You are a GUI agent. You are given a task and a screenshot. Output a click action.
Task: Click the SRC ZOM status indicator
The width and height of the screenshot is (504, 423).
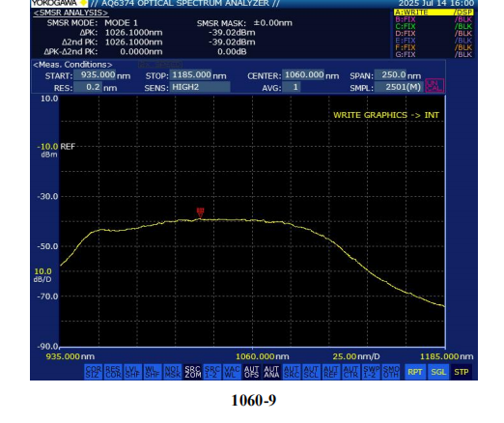click(x=192, y=372)
